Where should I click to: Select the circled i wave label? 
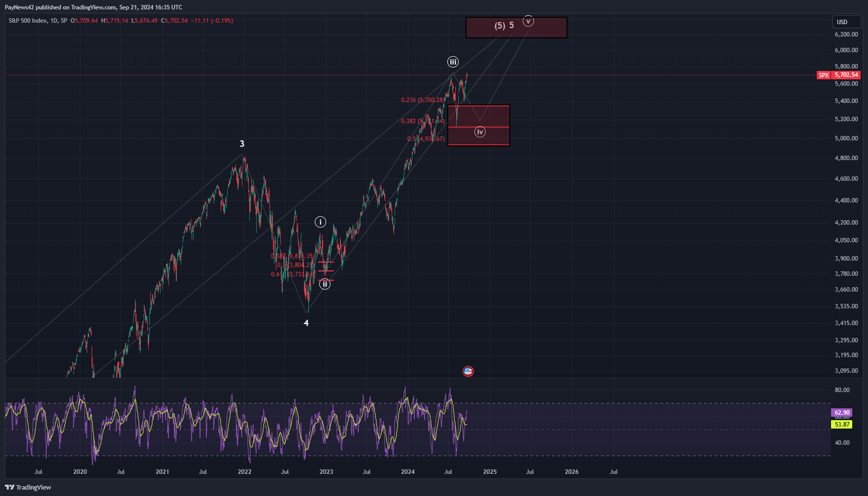pyautogui.click(x=320, y=222)
